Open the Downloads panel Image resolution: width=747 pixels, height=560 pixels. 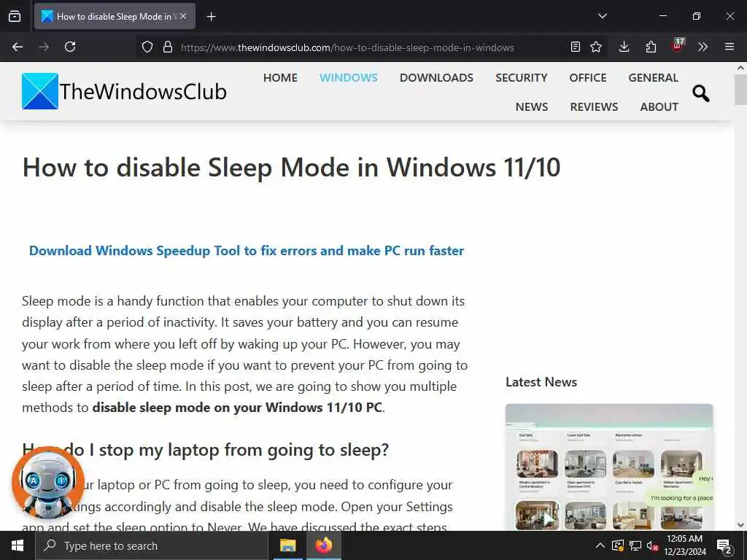[624, 47]
